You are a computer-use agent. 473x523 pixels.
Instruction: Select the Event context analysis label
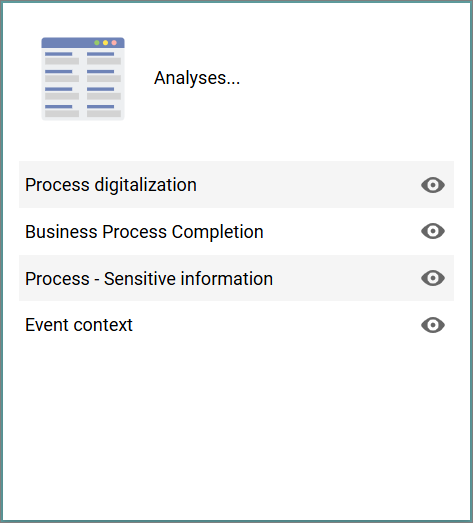(x=79, y=325)
